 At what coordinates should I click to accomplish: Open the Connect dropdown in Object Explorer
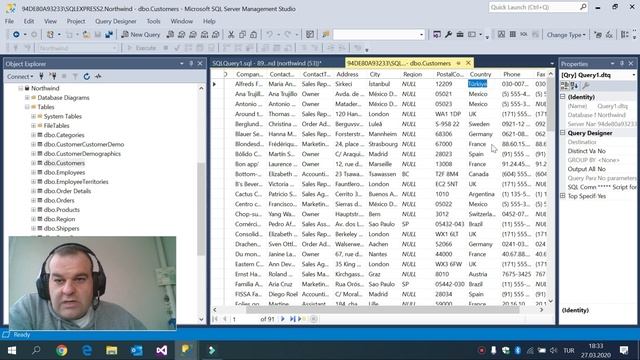point(20,76)
